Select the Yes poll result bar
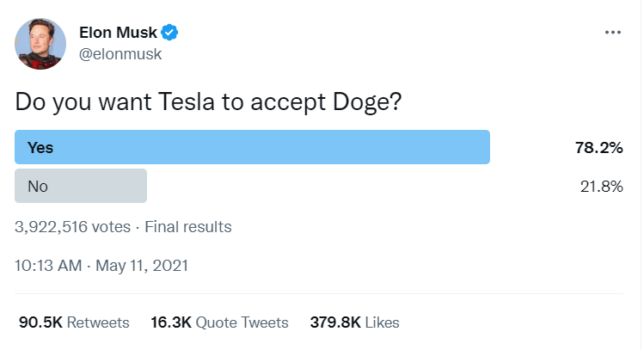Viewport: 644px width, 350px height. (x=252, y=147)
